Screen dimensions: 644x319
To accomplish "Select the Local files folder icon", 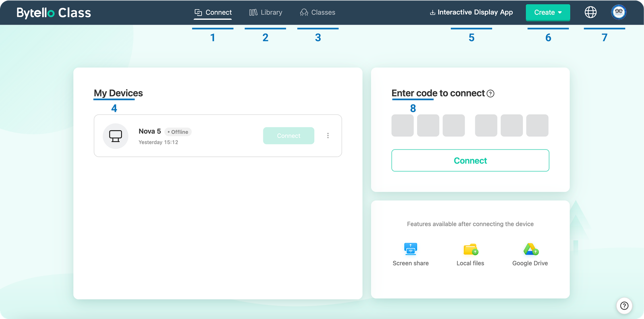I will click(470, 249).
